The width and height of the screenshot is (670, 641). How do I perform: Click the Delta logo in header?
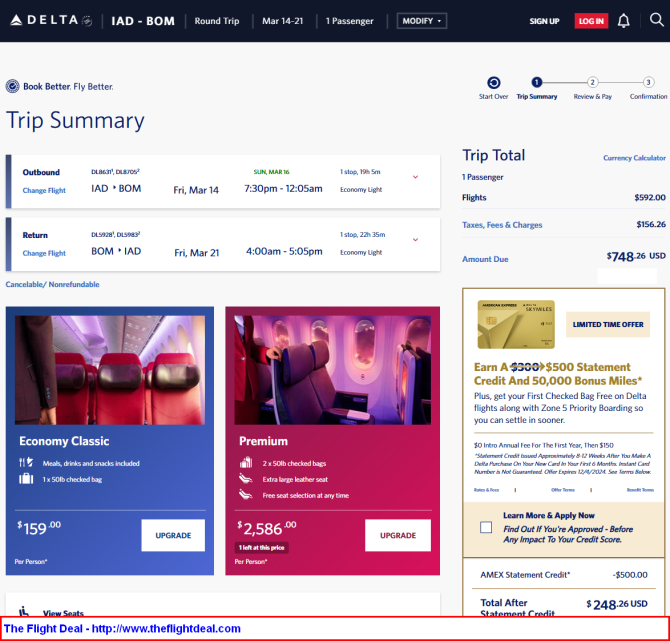(51, 21)
